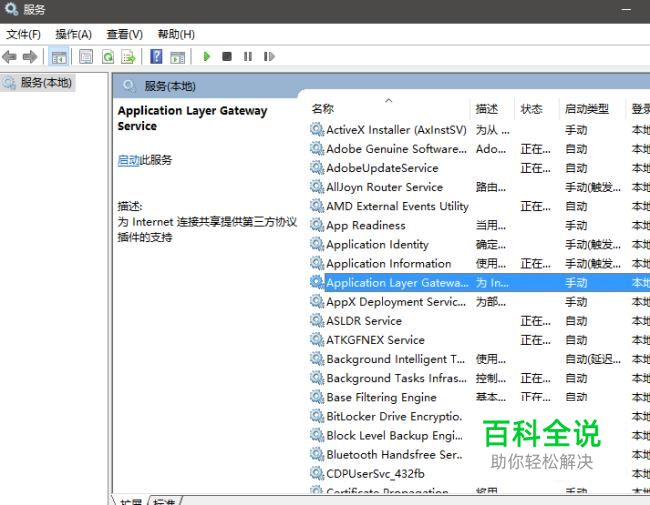
Task: Open the 文件(F) menu
Action: click(x=24, y=34)
